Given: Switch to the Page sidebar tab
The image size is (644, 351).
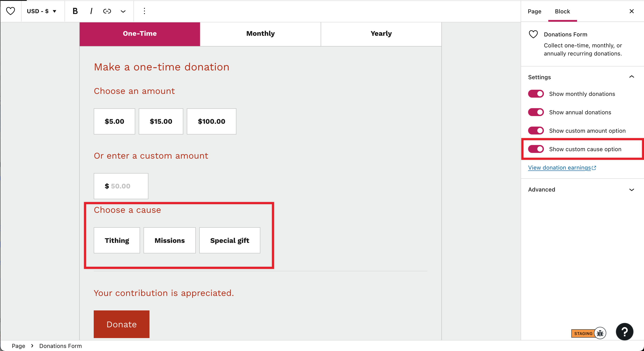Looking at the screenshot, I should 534,11.
